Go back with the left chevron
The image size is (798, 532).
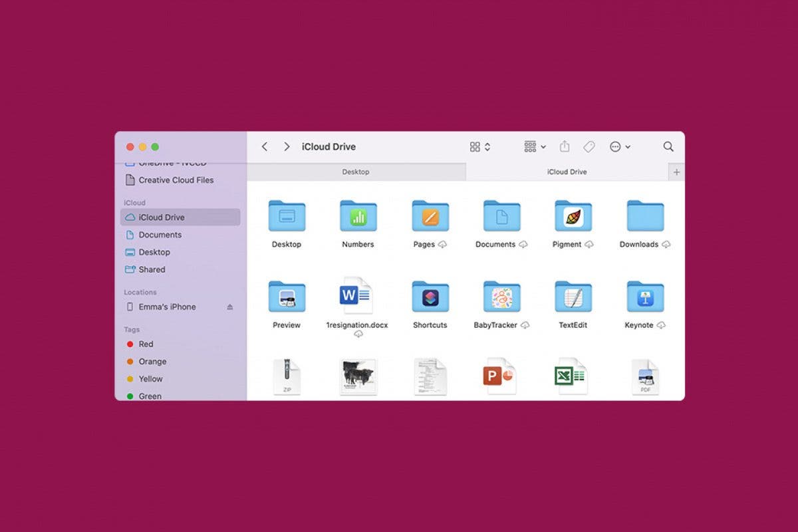[x=265, y=146]
